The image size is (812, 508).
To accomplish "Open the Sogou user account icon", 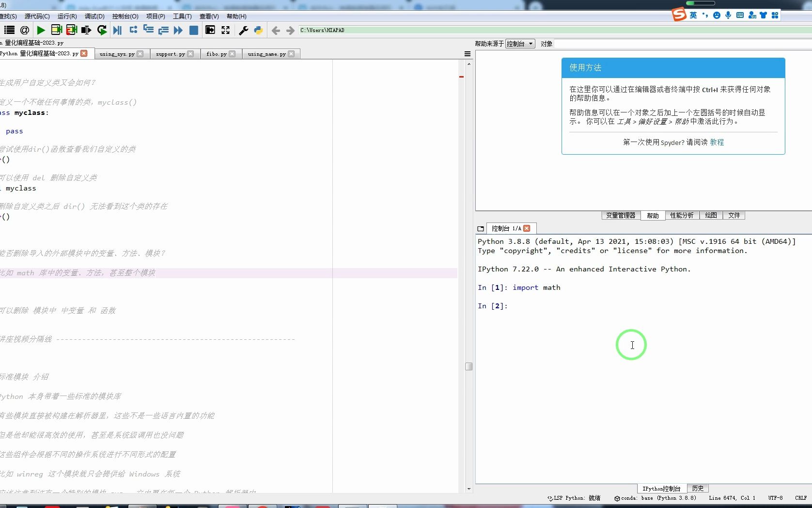I will pyautogui.click(x=752, y=16).
